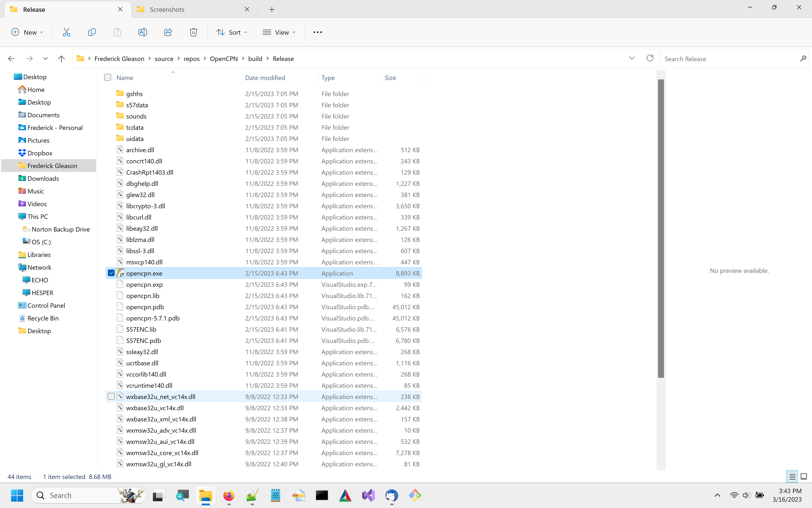Switch to details view layout icon

tap(792, 476)
